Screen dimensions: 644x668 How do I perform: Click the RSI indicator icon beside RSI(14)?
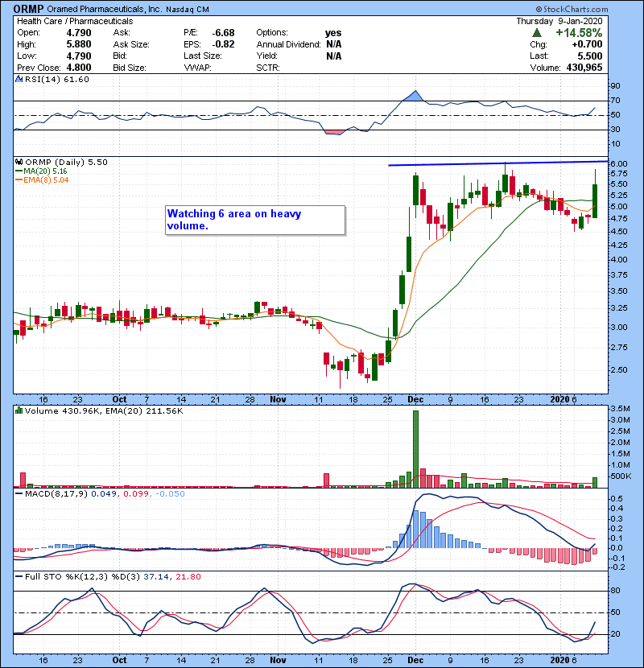point(19,79)
